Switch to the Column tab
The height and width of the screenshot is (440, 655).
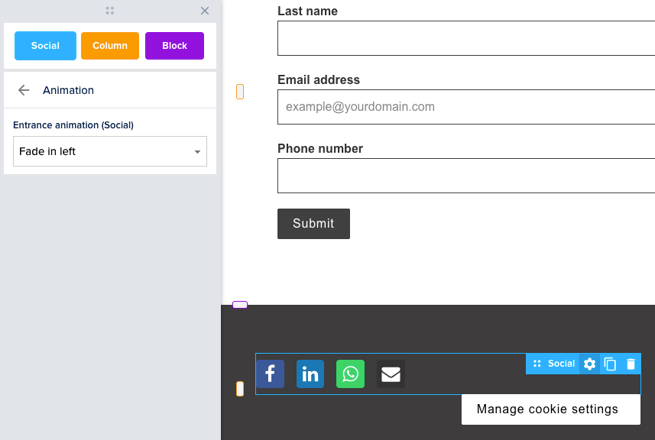click(110, 46)
